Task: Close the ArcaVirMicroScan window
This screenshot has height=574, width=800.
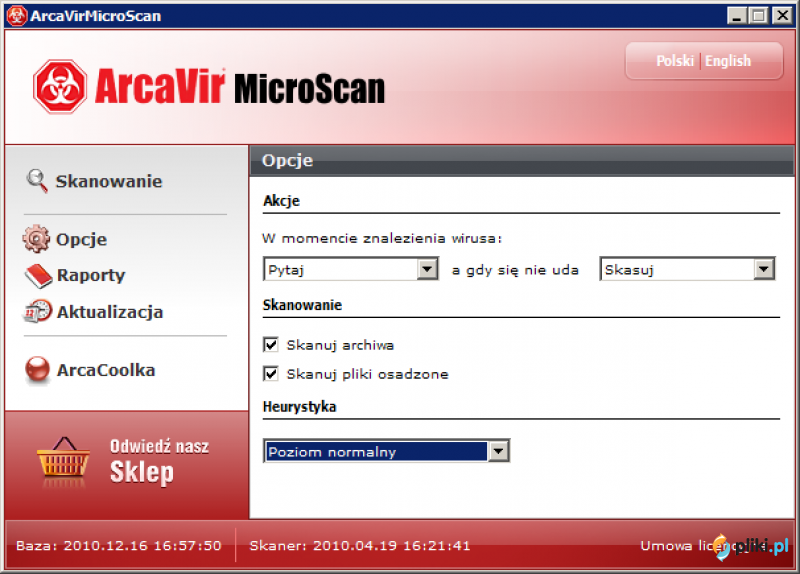Action: pos(783,16)
